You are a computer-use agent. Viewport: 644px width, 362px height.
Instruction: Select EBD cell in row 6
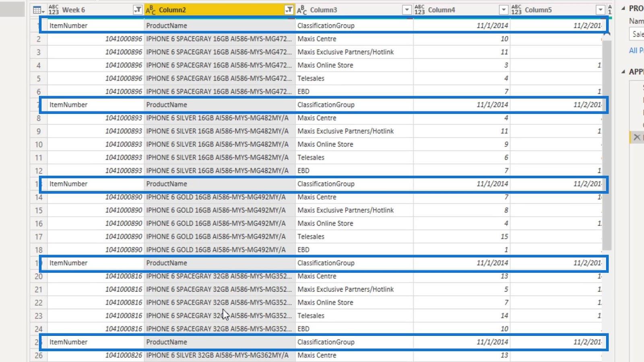(x=354, y=92)
